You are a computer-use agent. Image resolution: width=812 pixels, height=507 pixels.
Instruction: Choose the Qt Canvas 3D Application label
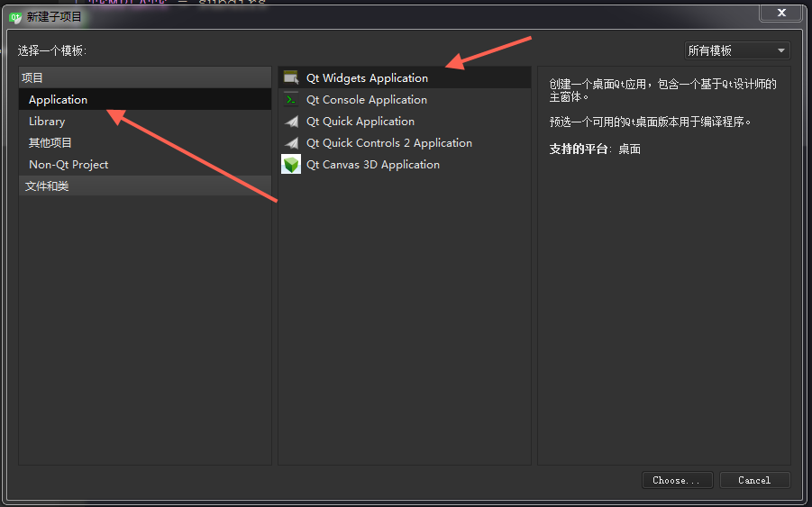pos(373,165)
